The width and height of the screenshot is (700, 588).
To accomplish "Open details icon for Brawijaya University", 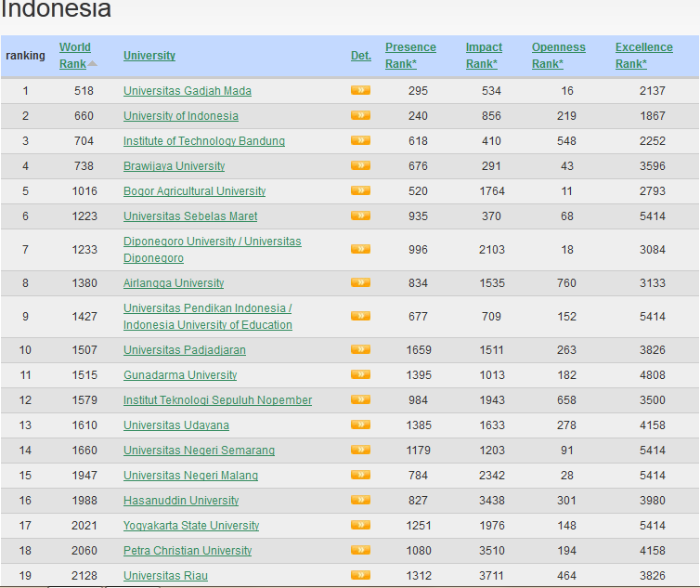I will point(360,165).
